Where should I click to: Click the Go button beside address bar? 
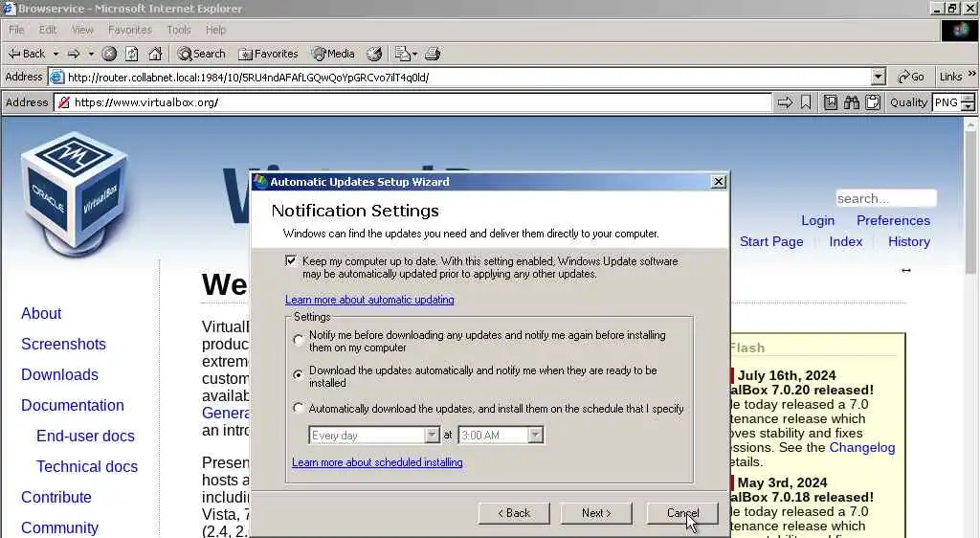pos(911,77)
